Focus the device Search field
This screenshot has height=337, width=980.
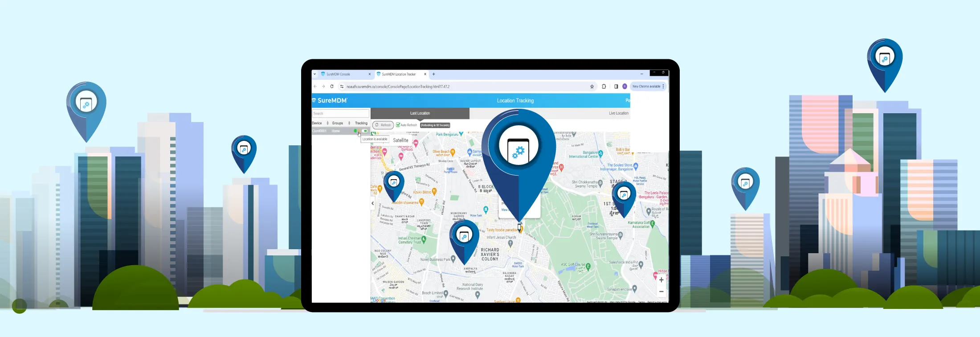(x=340, y=113)
